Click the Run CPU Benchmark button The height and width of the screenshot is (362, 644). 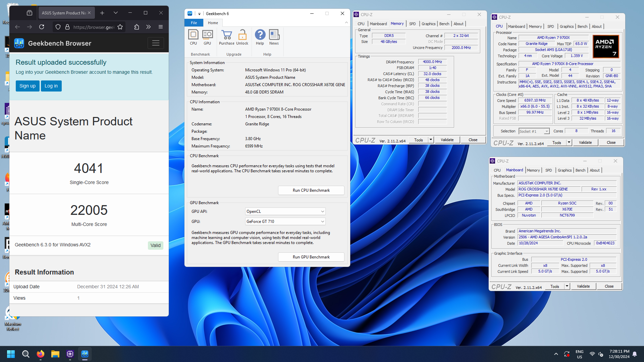click(311, 190)
